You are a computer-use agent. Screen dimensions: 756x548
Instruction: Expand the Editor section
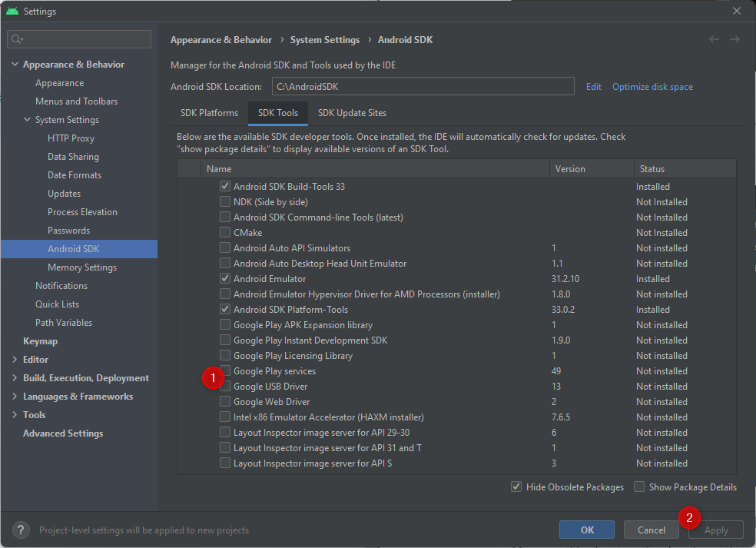tap(15, 360)
